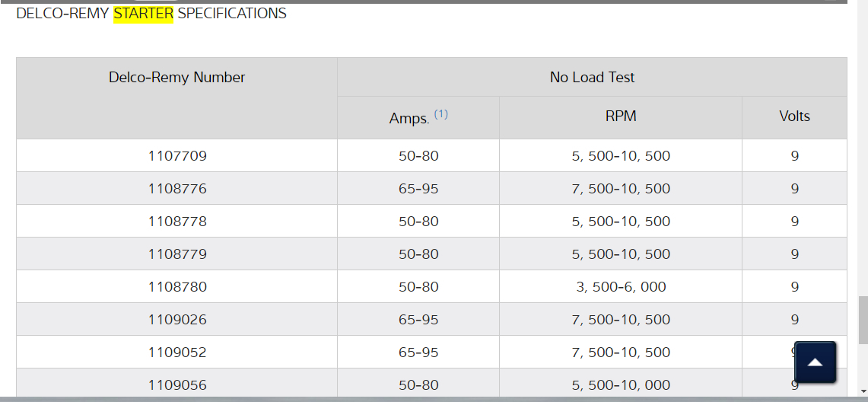
Task: Click the vertical scrollbar thumb
Action: coord(863,320)
